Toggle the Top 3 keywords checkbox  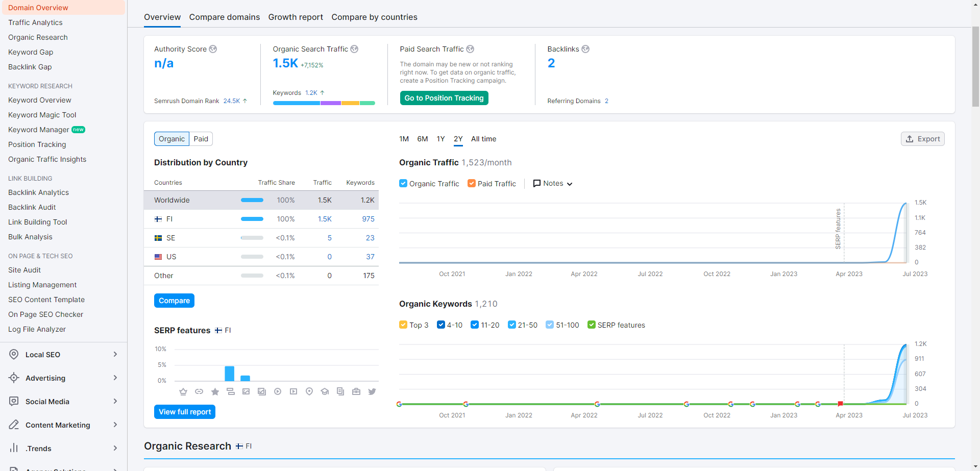pos(403,325)
